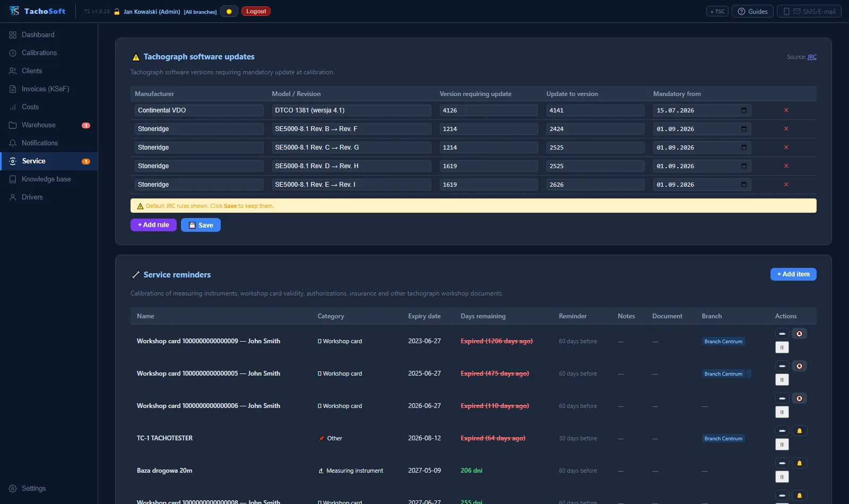This screenshot has height=504, width=849.
Task: Open the All branches selector
Action: [200, 12]
